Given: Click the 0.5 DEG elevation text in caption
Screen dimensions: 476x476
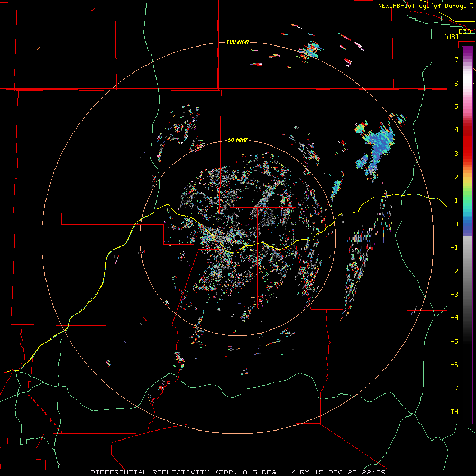Looking at the screenshot, I should tap(260, 472).
